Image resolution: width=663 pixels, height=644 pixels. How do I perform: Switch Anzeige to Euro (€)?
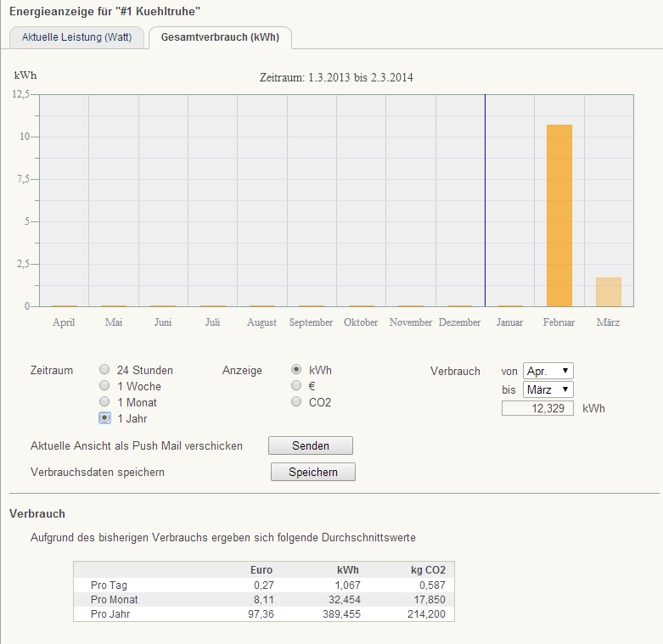tap(296, 386)
